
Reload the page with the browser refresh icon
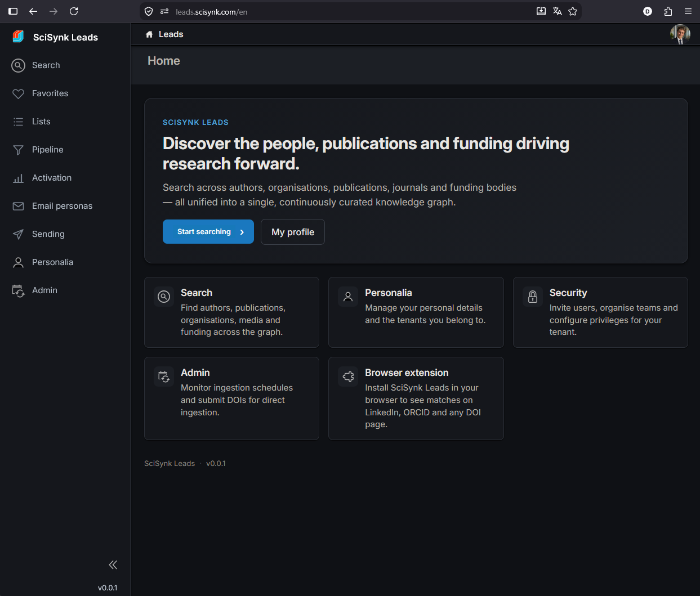click(74, 11)
